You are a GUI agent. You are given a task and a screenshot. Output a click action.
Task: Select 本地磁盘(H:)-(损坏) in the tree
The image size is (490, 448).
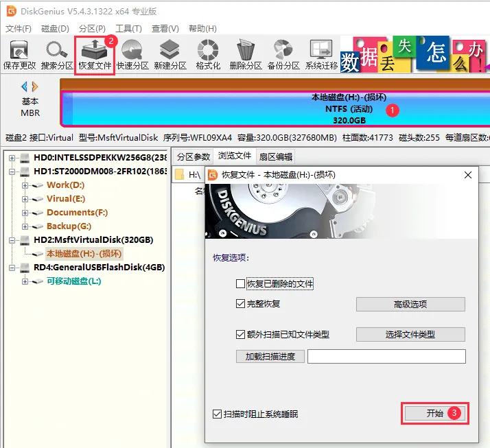pos(84,254)
